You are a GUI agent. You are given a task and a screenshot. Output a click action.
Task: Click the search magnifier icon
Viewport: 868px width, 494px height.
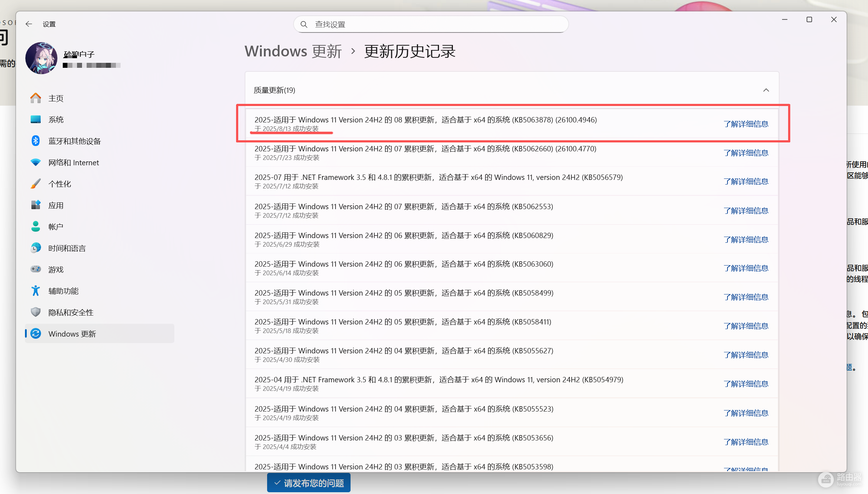(304, 24)
